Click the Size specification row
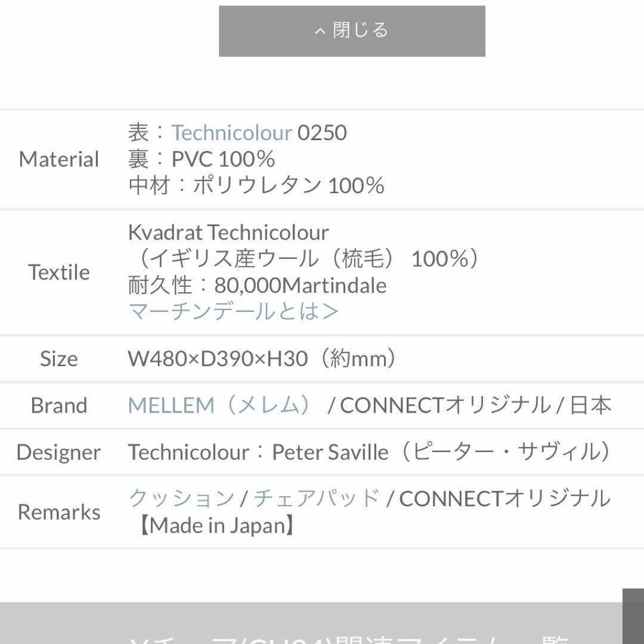Viewport: 644px width, 644px height. pyautogui.click(x=58, y=358)
